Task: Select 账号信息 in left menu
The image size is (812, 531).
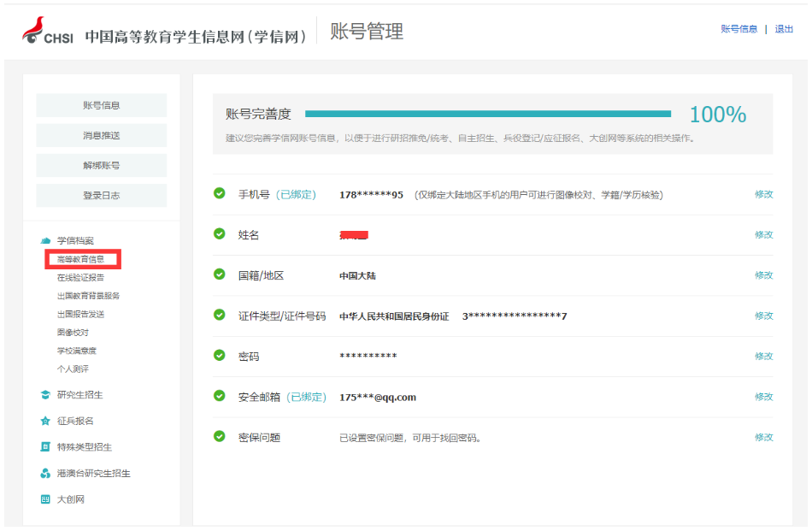Action: tap(101, 105)
